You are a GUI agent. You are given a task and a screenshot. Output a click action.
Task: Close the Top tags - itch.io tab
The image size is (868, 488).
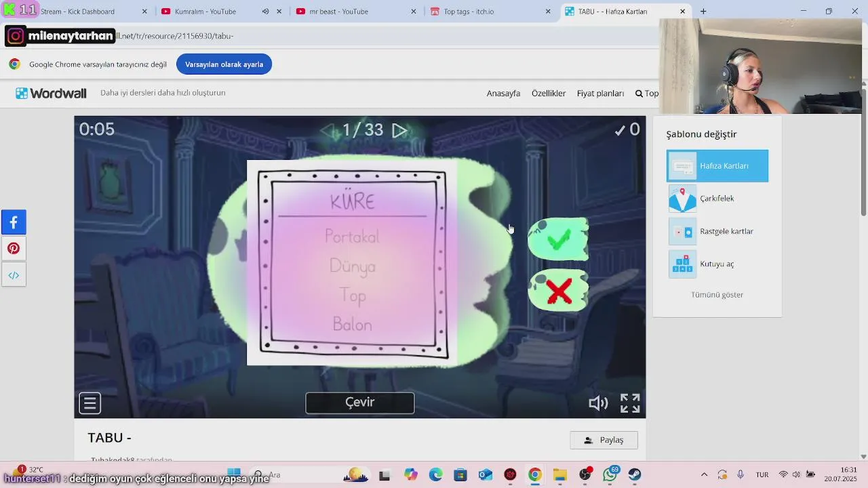click(548, 12)
